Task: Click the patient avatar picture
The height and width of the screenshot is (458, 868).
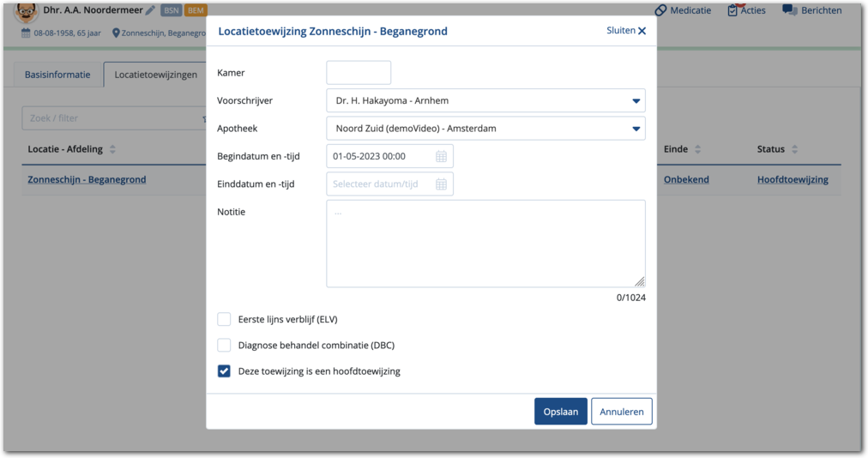Action: point(27,11)
